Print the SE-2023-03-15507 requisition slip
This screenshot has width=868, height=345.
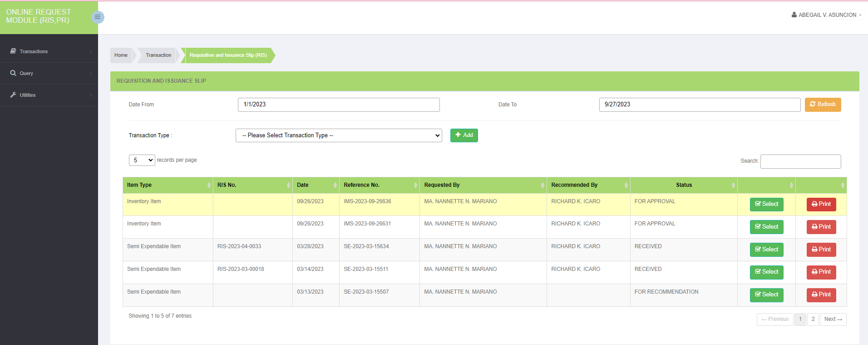[x=821, y=295]
